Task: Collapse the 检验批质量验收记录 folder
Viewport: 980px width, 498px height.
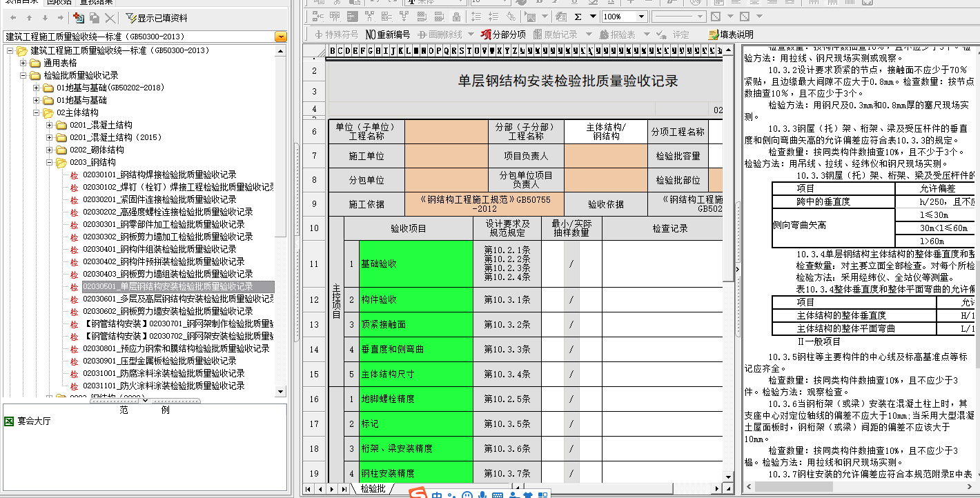Action: coord(23,76)
